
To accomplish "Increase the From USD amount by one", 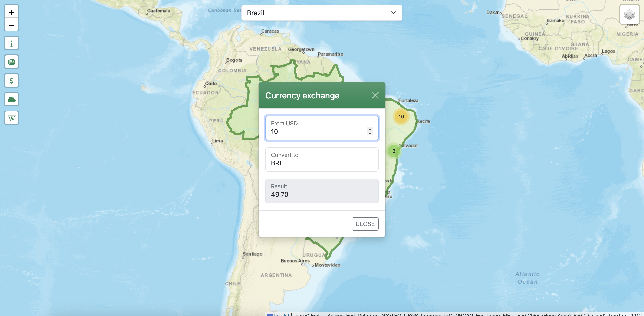I will pos(370,129).
